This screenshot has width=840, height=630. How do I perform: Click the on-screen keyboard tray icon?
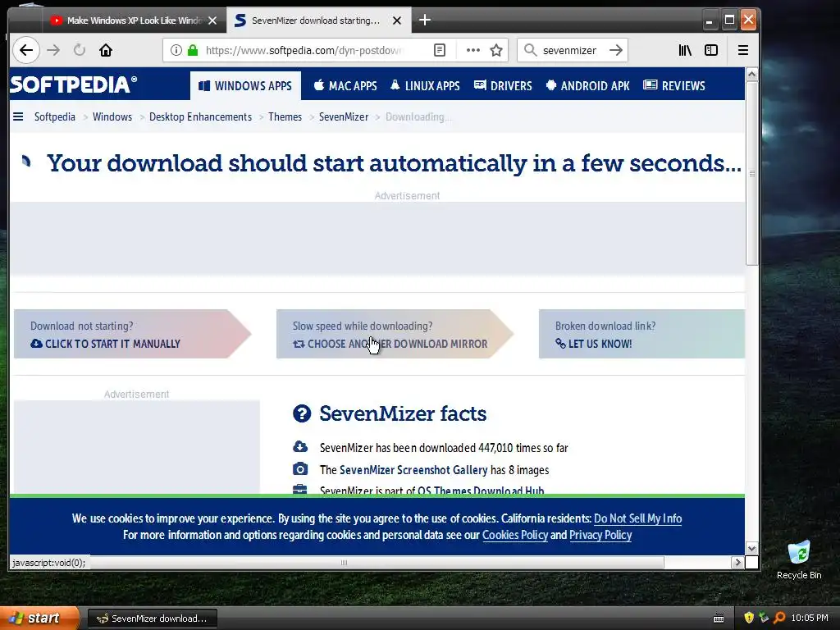pos(719,619)
